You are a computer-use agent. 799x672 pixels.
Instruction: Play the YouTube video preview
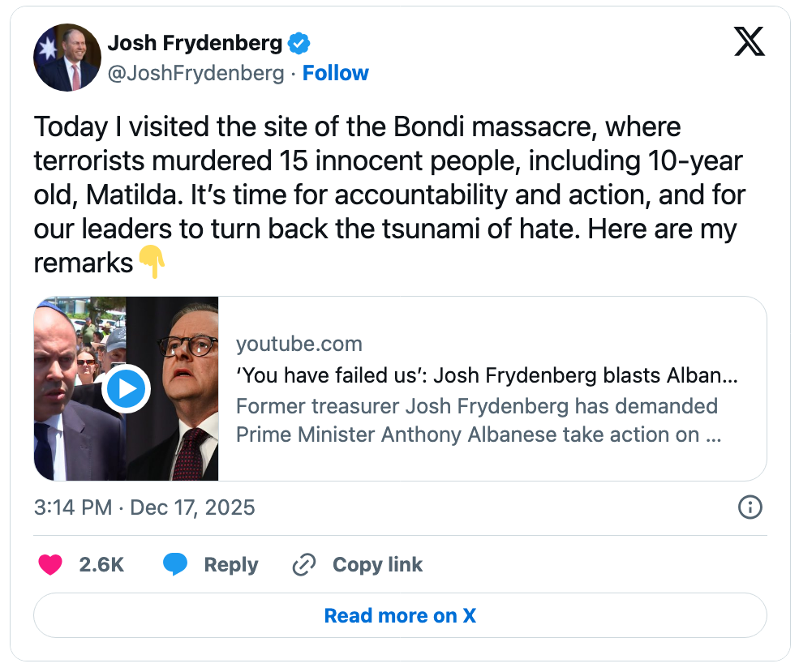(x=127, y=389)
